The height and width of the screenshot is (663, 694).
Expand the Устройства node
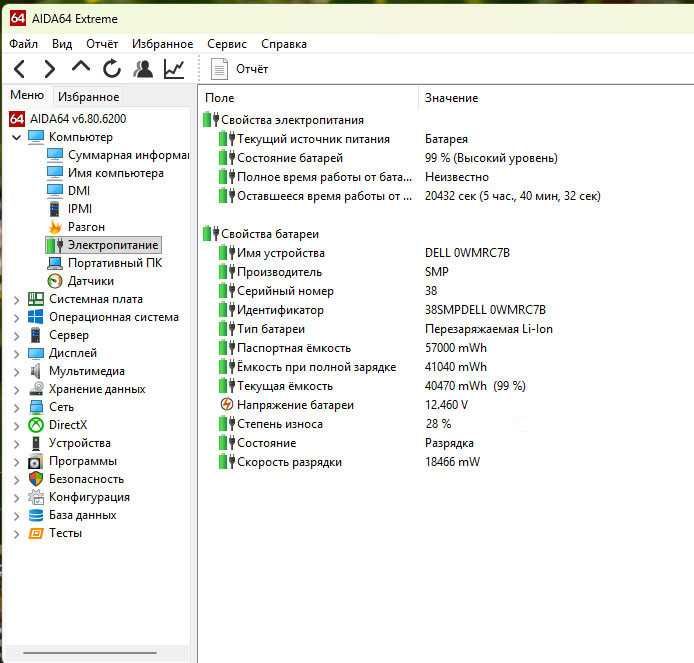(16, 444)
